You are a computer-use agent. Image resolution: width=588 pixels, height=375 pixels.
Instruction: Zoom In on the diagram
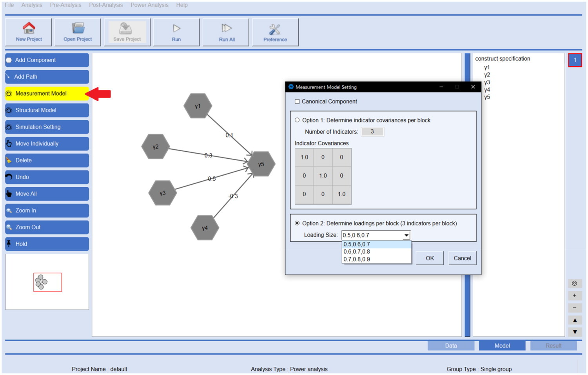pyautogui.click(x=47, y=210)
